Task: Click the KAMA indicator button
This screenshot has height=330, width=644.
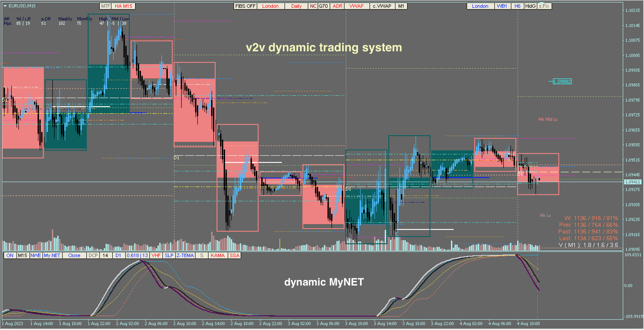Action: (x=217, y=255)
